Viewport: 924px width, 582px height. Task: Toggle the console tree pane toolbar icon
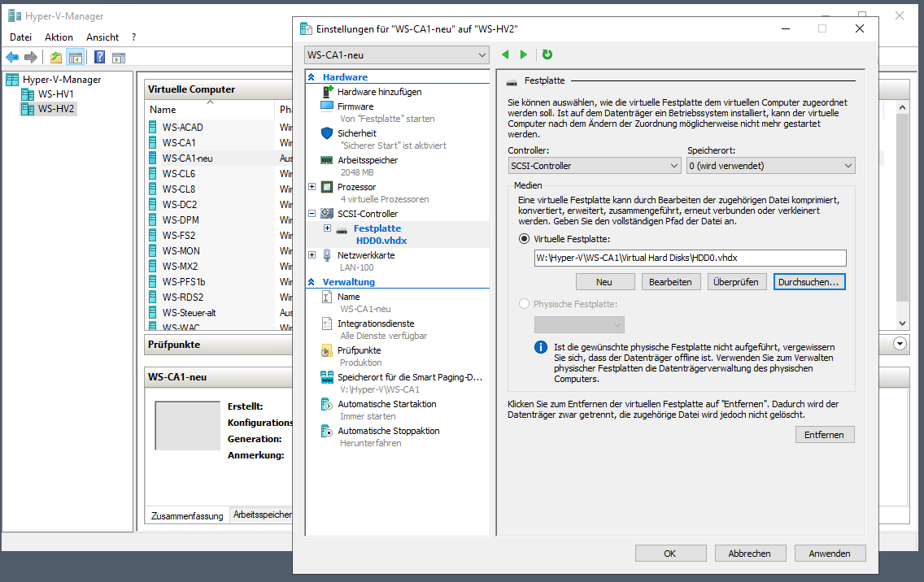tap(76, 57)
